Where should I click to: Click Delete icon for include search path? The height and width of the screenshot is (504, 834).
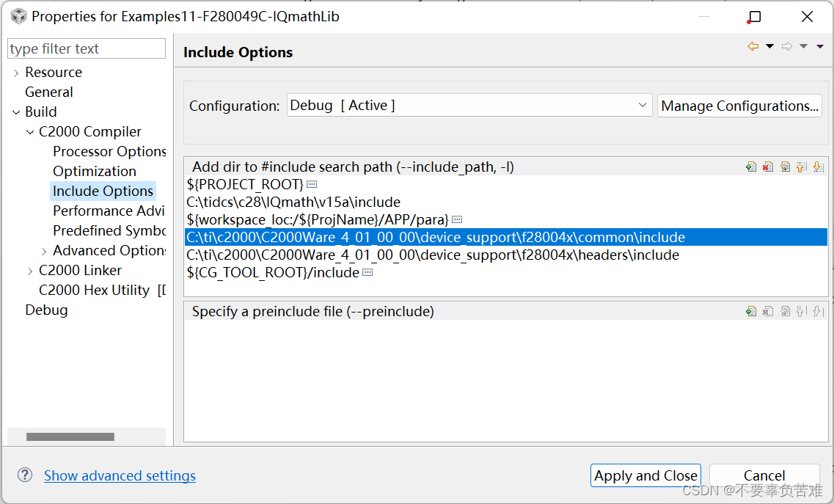768,167
